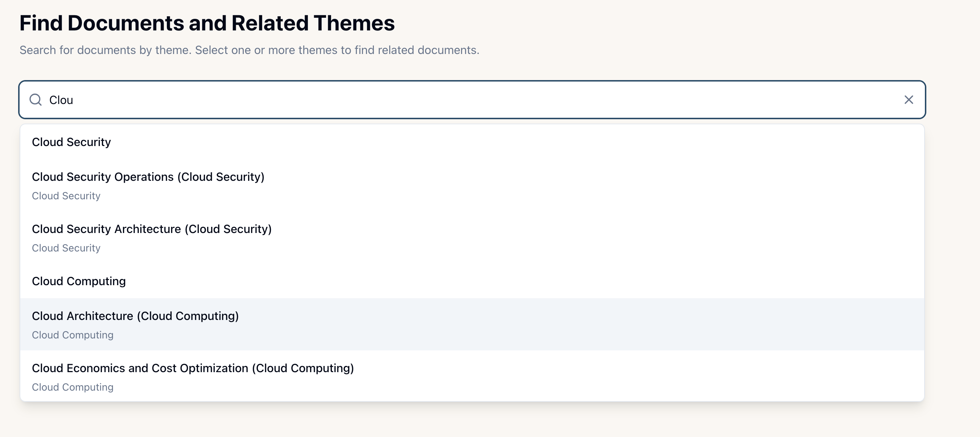Click the Cloud Computing subtitle under Cloud Economics
980x437 pixels.
[x=73, y=387]
